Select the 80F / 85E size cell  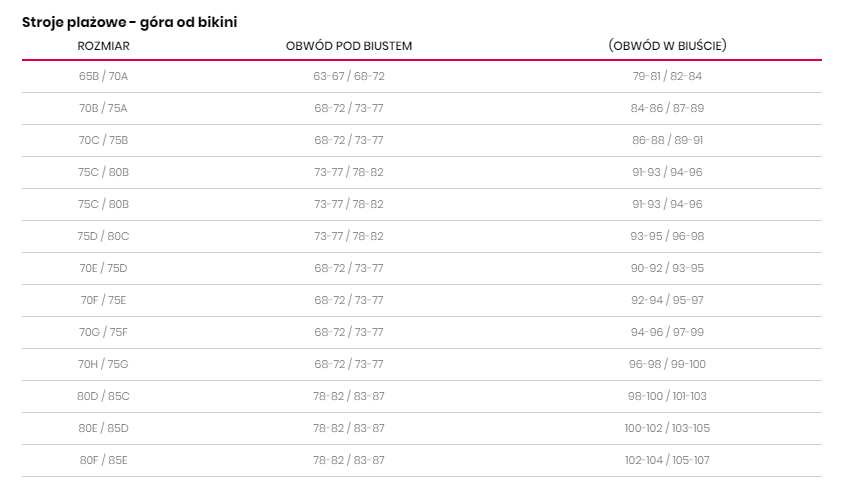(x=104, y=460)
